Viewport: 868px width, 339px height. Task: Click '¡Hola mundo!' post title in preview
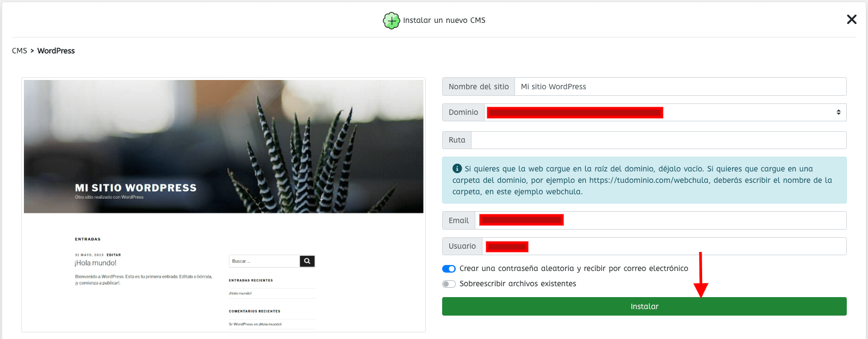96,263
